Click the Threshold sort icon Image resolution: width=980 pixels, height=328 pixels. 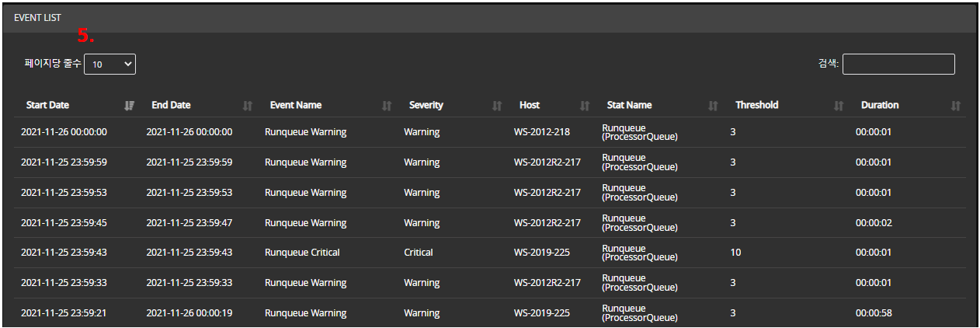coord(839,106)
